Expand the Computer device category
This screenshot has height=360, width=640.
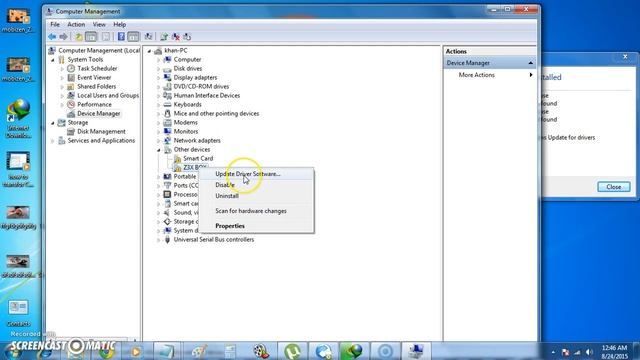point(158,60)
